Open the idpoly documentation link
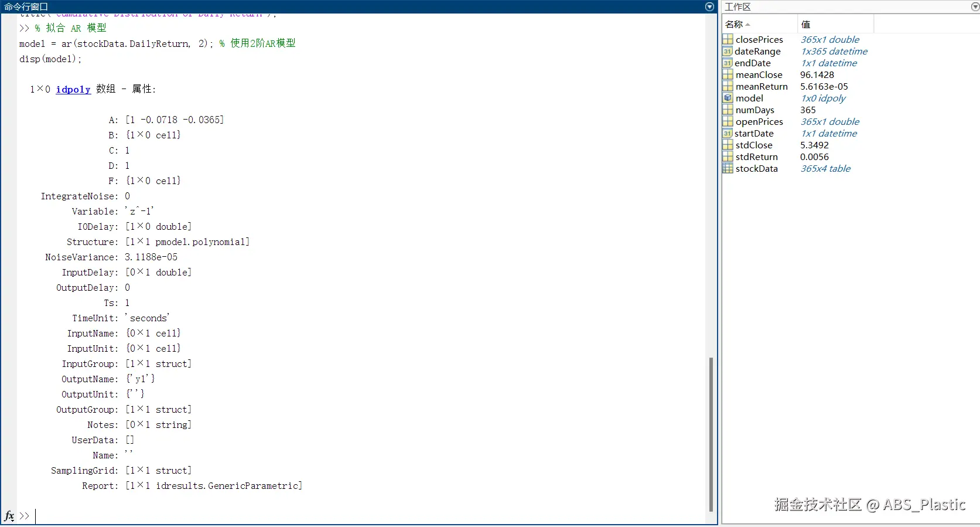 click(x=73, y=89)
